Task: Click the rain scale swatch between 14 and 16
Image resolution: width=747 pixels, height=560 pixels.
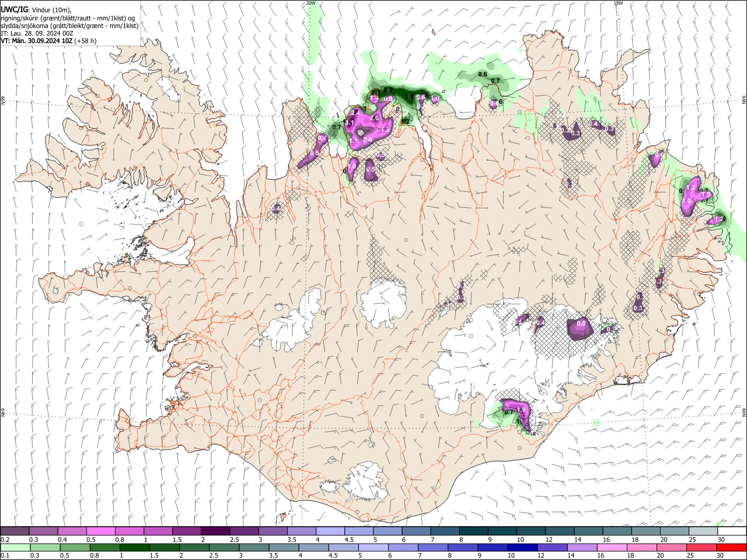Action: coord(582,547)
